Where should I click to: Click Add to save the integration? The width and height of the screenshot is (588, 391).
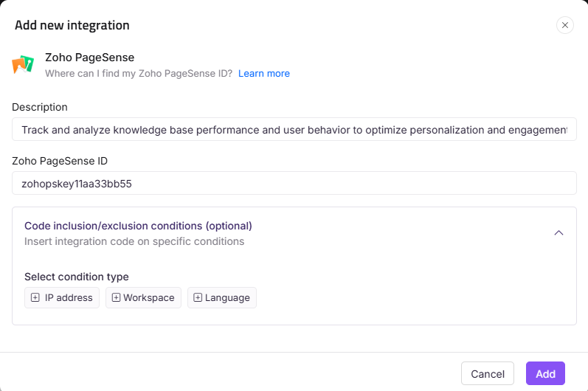(545, 373)
